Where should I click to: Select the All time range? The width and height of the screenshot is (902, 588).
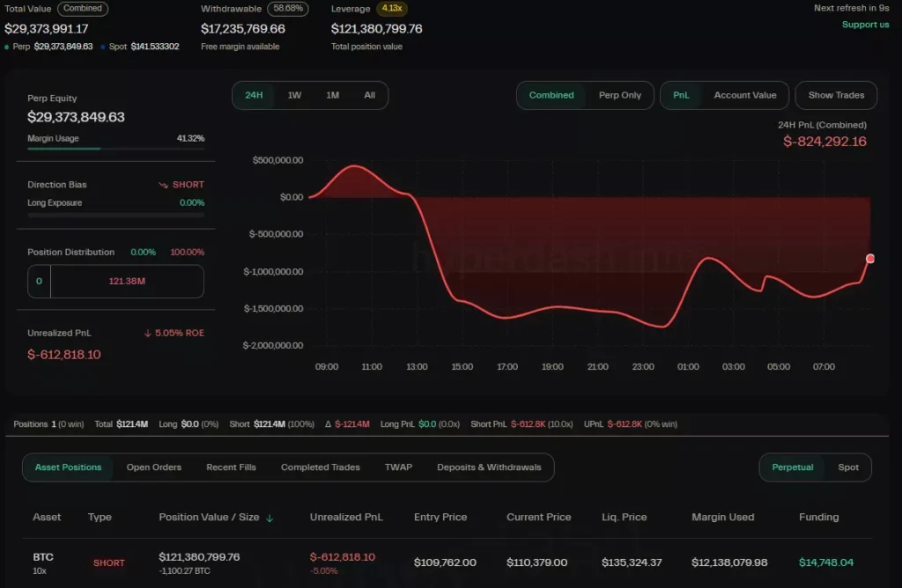pos(369,95)
